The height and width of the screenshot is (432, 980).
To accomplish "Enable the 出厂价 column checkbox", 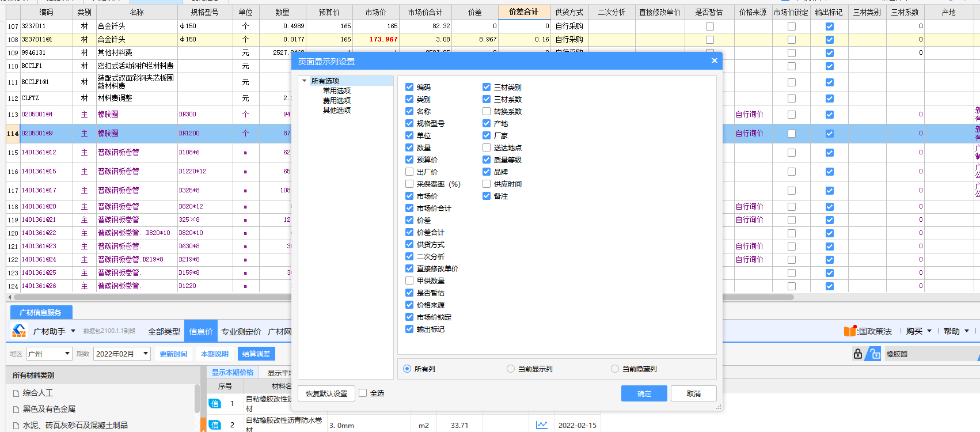I will pos(409,172).
